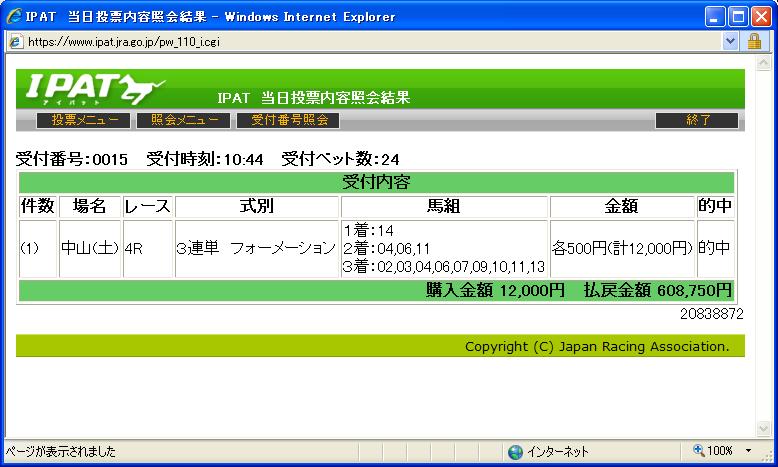Click the 2着:04,06,11 line
Viewport: 778px width, 467px height.
(x=387, y=248)
